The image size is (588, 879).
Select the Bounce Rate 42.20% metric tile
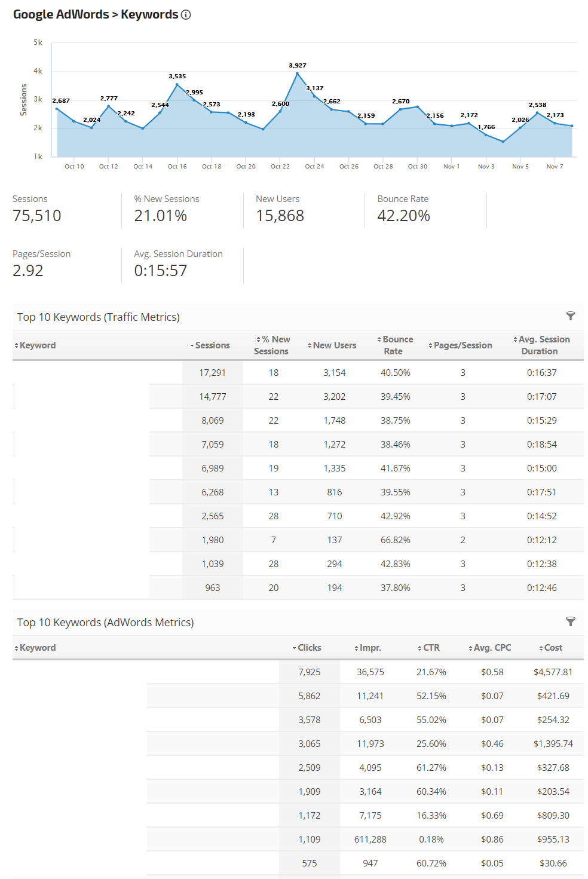tap(403, 209)
